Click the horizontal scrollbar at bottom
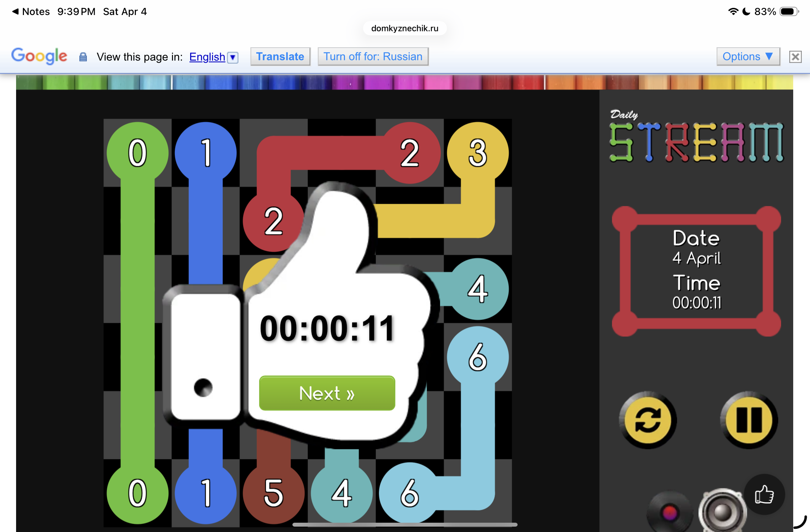The height and width of the screenshot is (532, 810). 405,524
